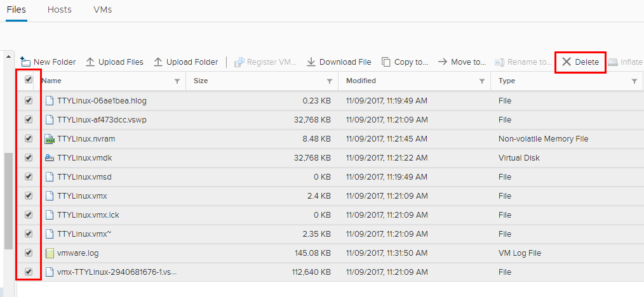This screenshot has height=297, width=644.
Task: Toggle the select-all header checkbox
Action: point(29,80)
